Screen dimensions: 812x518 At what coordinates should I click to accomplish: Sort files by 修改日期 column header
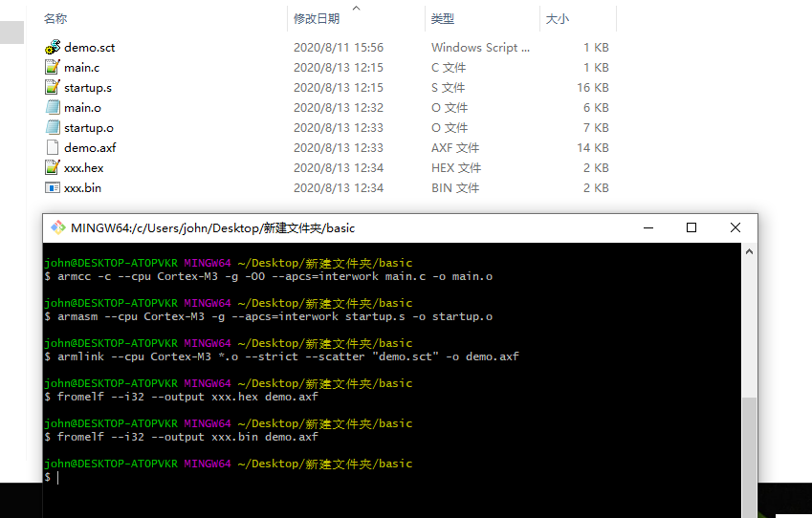317,18
